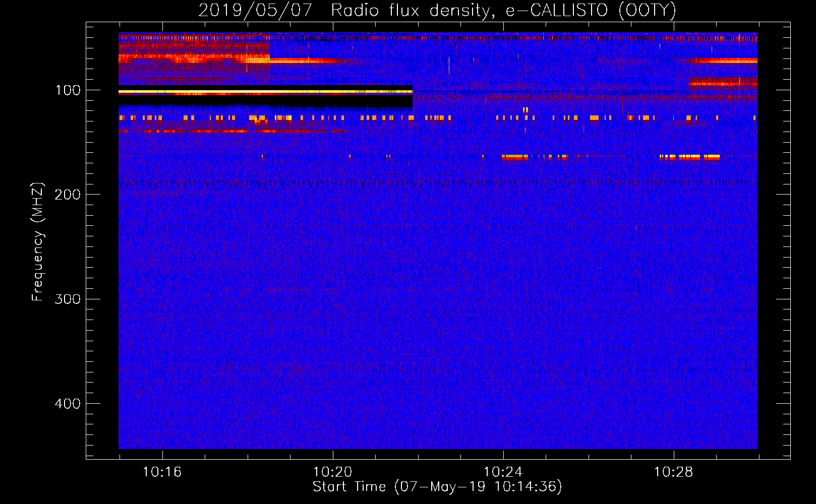Select the 'Frequency (MHZ)' axis label
816x504 pixels.
(x=38, y=242)
